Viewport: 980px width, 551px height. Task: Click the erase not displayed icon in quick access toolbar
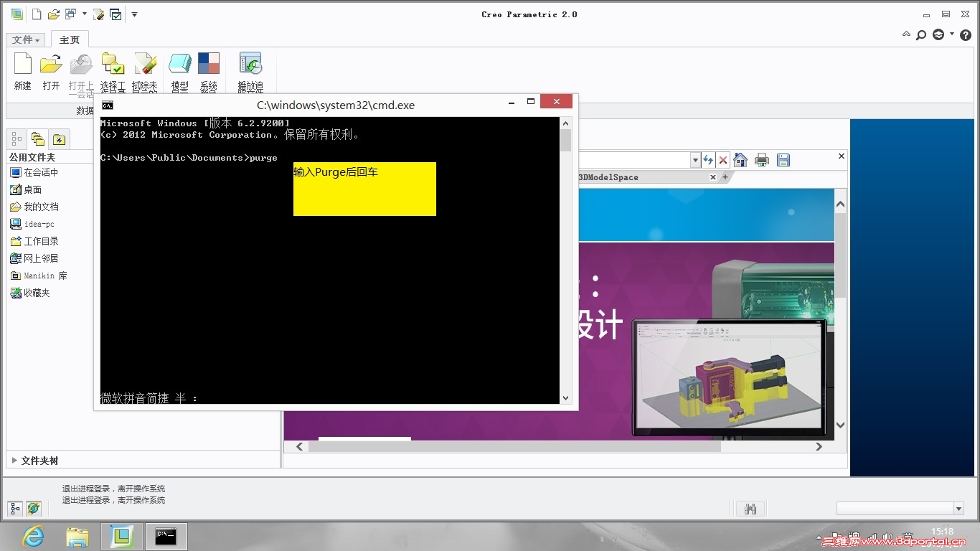[99, 14]
